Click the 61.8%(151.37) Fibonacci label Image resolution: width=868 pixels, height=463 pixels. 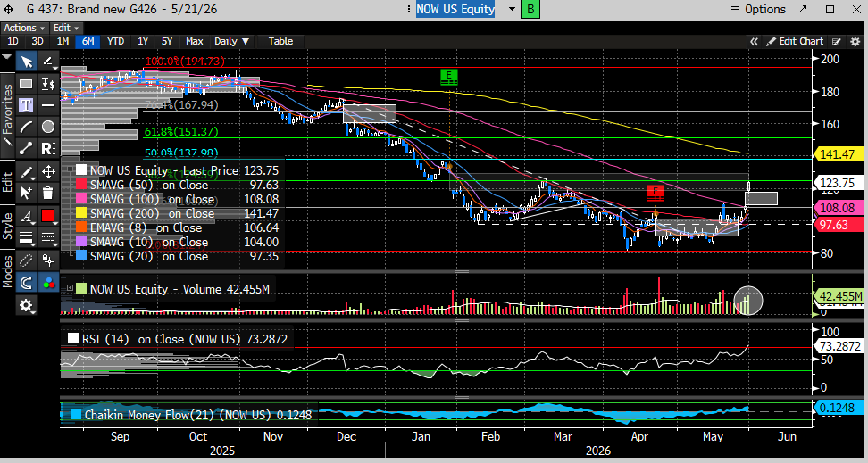click(x=181, y=132)
